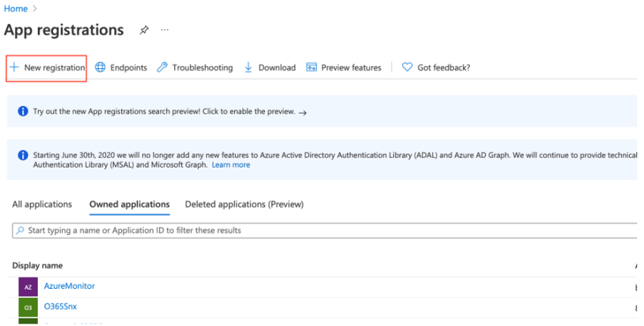Pin the App registrations page
The image size is (644, 326).
pos(144,31)
